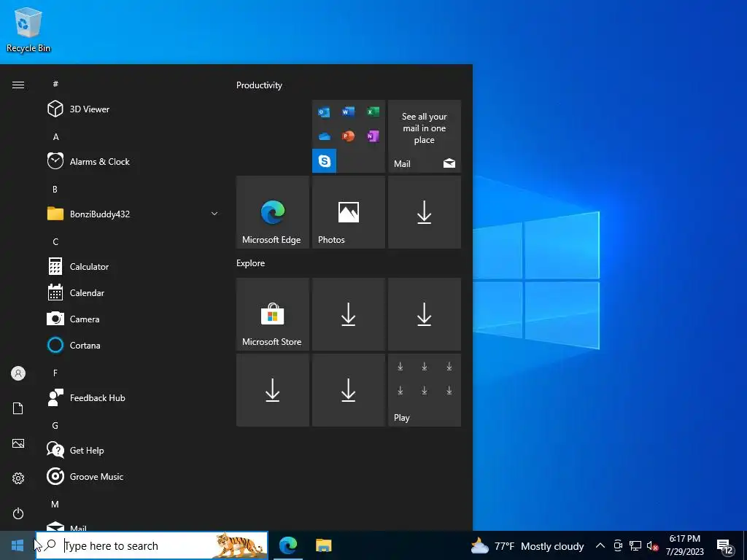Open the BonziBuddy432 folder icon
Image resolution: width=747 pixels, height=560 pixels.
[x=55, y=214]
